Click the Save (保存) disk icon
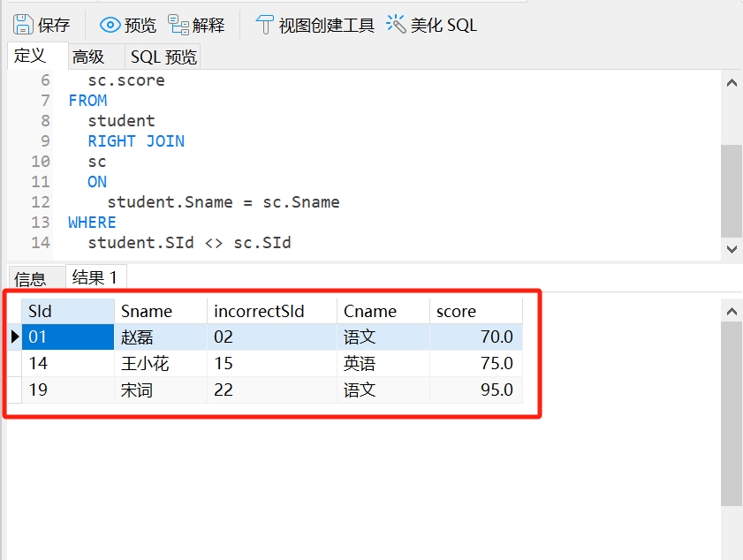Image resolution: width=743 pixels, height=560 pixels. click(x=23, y=25)
